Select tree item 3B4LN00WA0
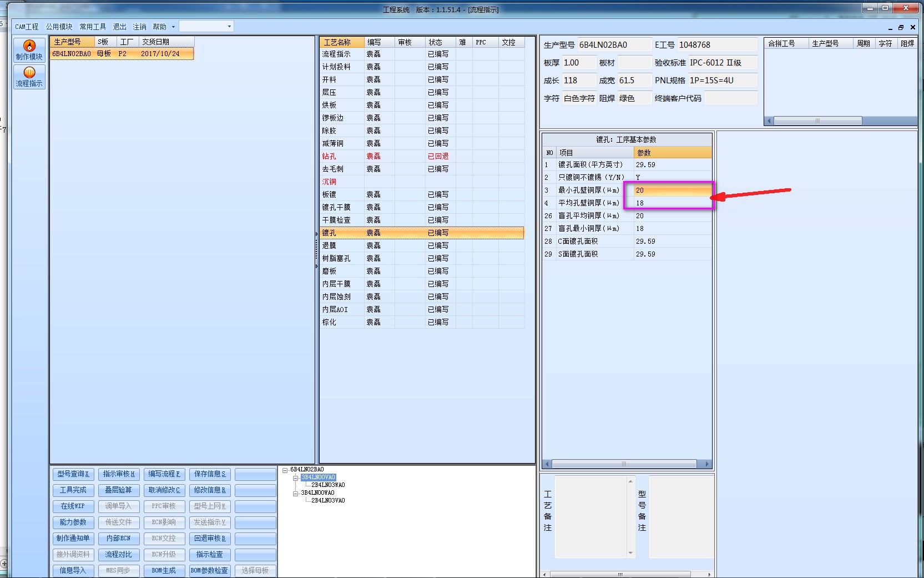924x578 pixels. click(317, 493)
